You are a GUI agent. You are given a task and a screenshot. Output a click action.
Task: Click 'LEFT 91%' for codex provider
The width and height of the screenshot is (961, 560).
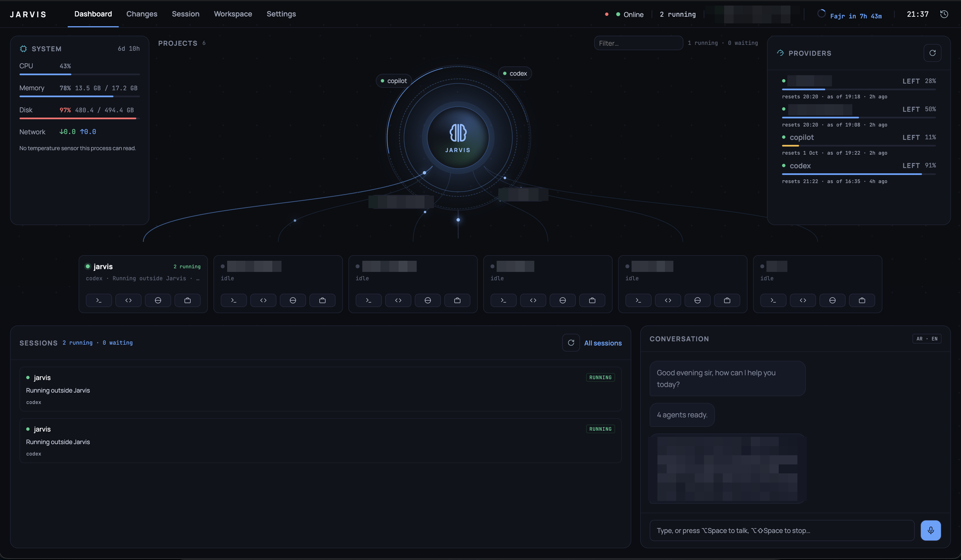pyautogui.click(x=919, y=165)
